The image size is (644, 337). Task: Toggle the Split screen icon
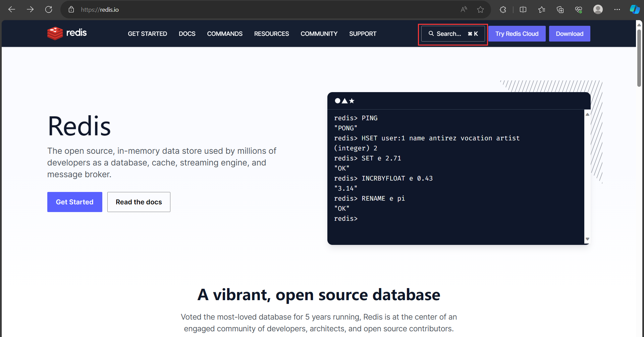point(523,9)
